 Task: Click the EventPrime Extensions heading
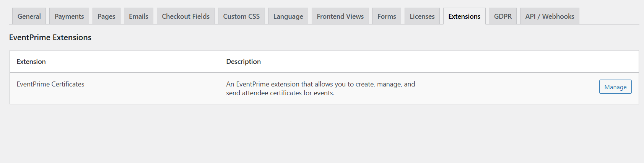50,37
